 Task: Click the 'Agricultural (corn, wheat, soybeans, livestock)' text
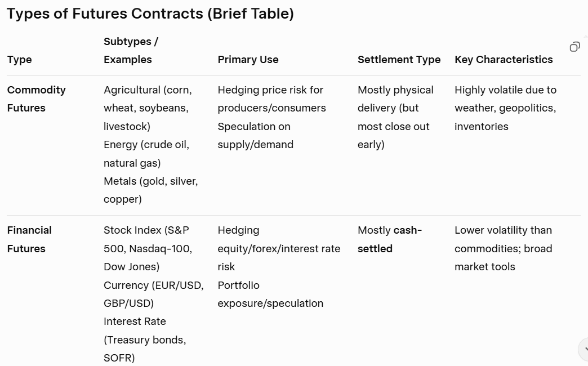point(148,108)
